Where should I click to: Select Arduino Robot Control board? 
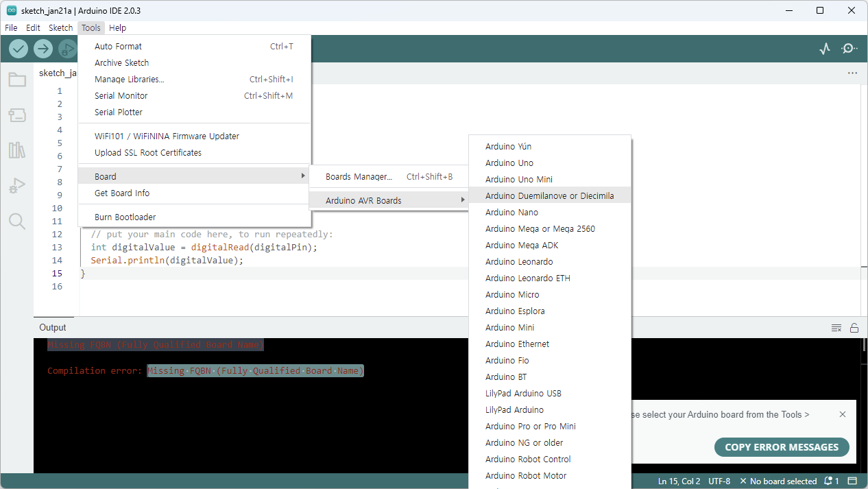coord(550,460)
